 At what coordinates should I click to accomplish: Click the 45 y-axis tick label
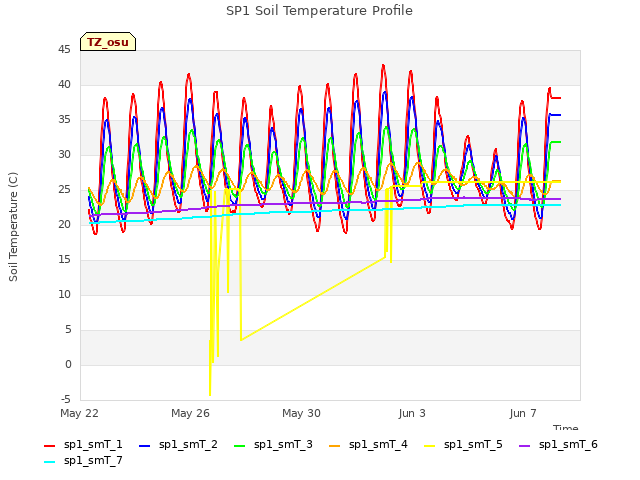click(x=64, y=50)
